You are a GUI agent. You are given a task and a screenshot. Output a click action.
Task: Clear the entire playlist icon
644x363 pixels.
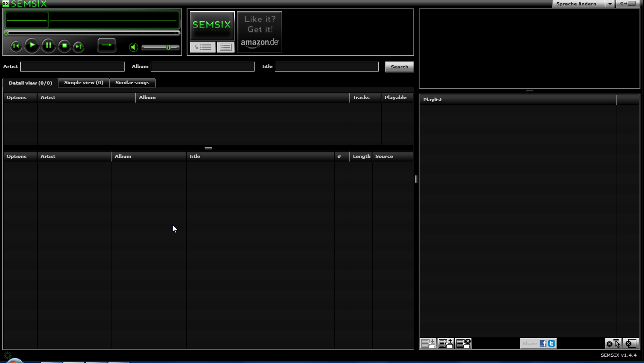click(631, 343)
